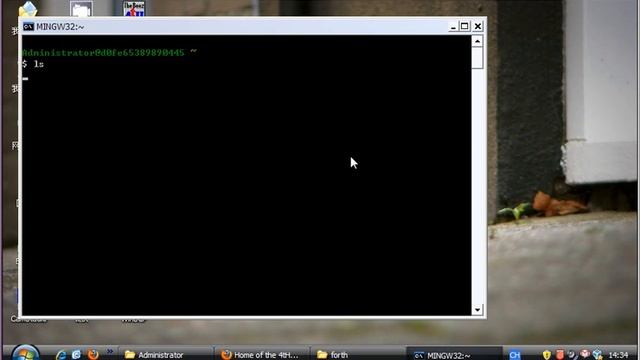Close the MINGW32 console window
Image resolution: width=640 pixels, height=360 pixels.
tap(478, 27)
